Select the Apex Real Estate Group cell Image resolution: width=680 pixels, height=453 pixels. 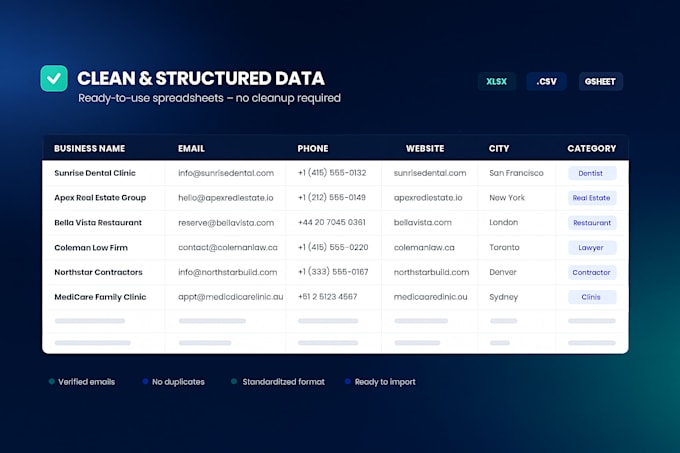pos(100,198)
